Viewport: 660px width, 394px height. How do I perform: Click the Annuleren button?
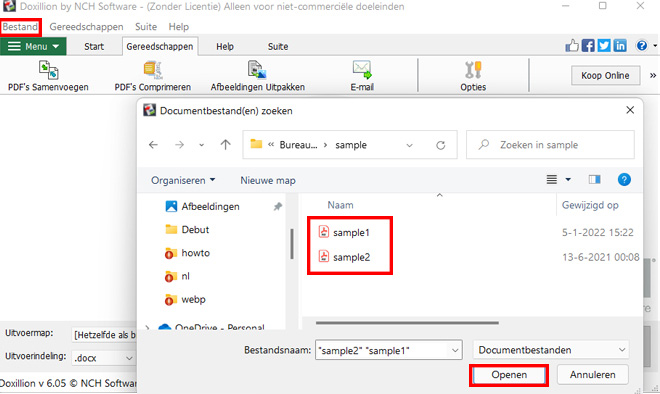click(593, 375)
